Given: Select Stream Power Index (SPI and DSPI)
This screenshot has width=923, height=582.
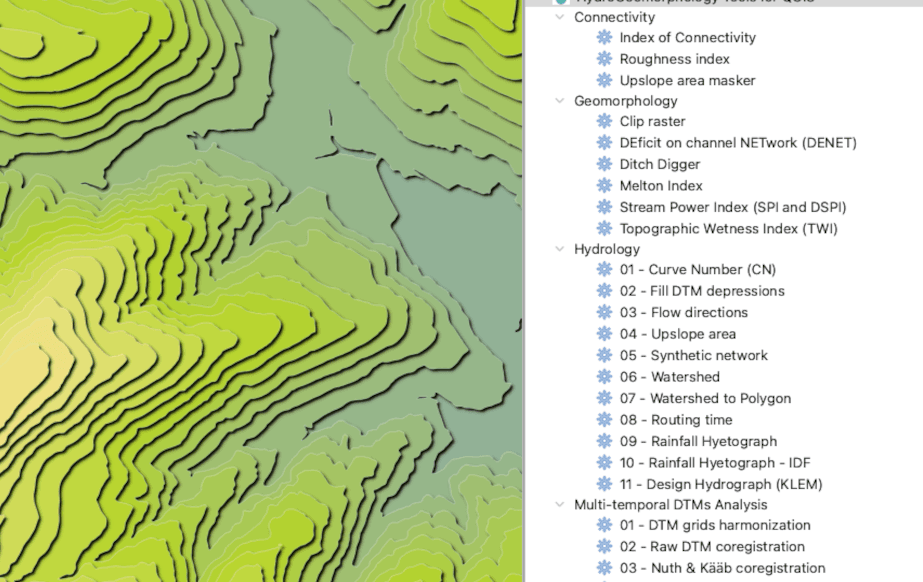Looking at the screenshot, I should 733,207.
